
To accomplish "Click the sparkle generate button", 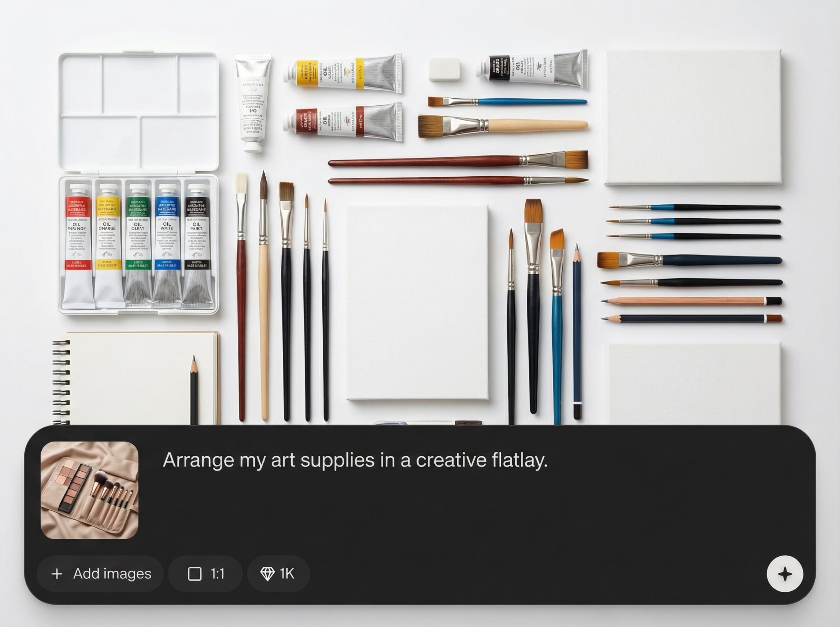I will [x=785, y=573].
